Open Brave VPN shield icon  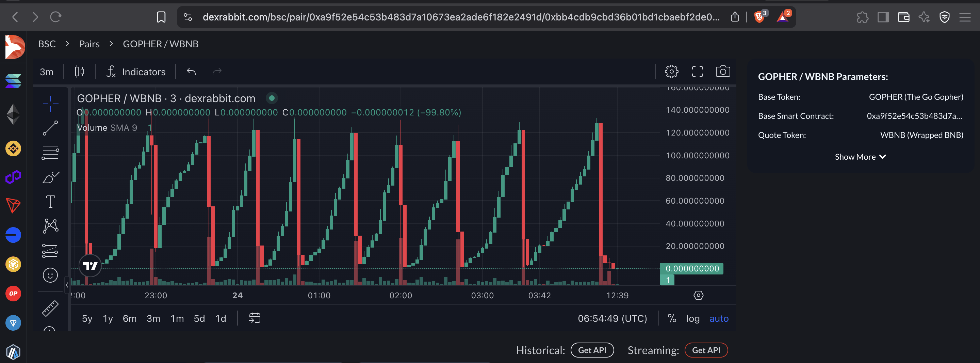944,17
